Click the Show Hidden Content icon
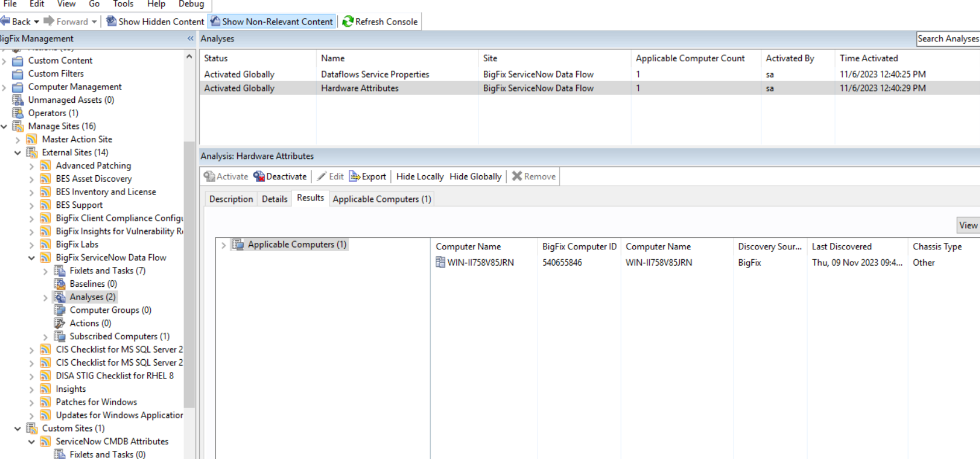This screenshot has height=459, width=980. tap(111, 22)
